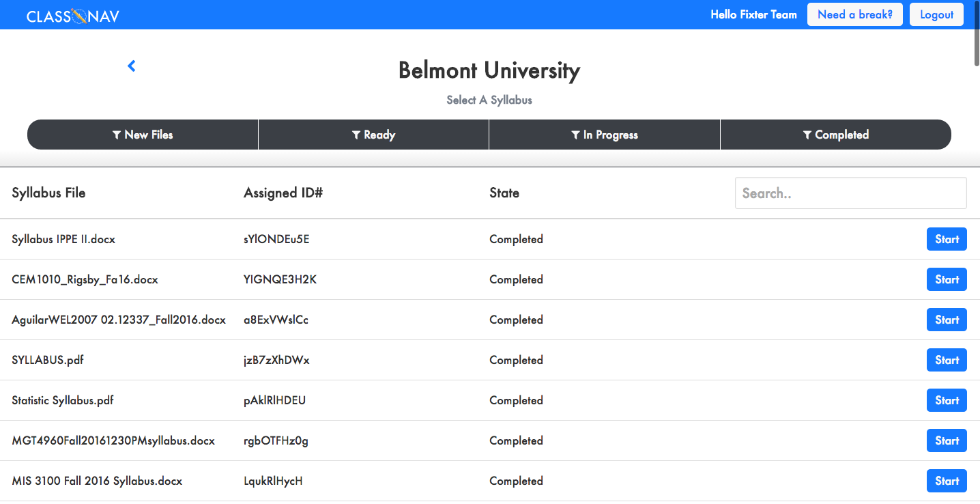This screenshot has height=504, width=980.
Task: Click the Select A Syllabus subtitle
Action: coord(489,100)
